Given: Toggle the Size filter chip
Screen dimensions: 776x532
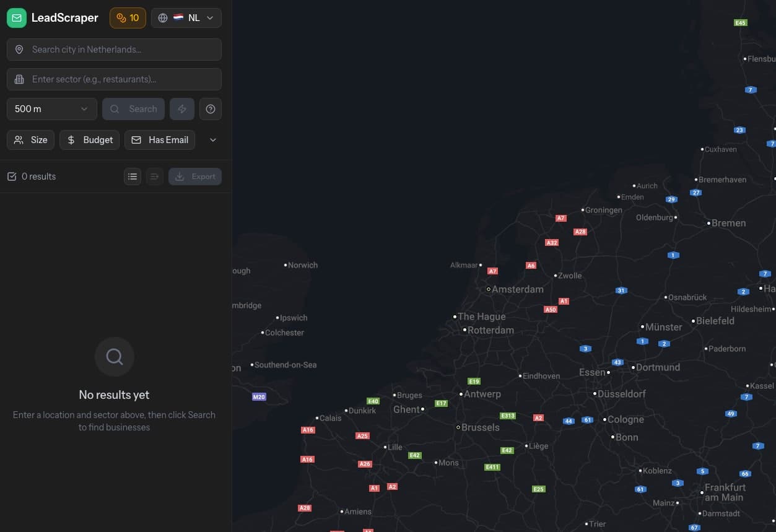Looking at the screenshot, I should 30,139.
